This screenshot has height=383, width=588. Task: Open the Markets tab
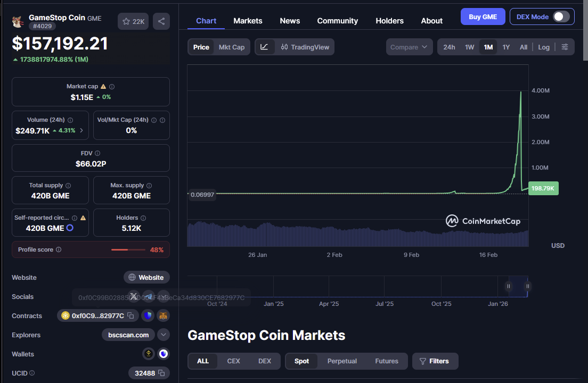[248, 21]
